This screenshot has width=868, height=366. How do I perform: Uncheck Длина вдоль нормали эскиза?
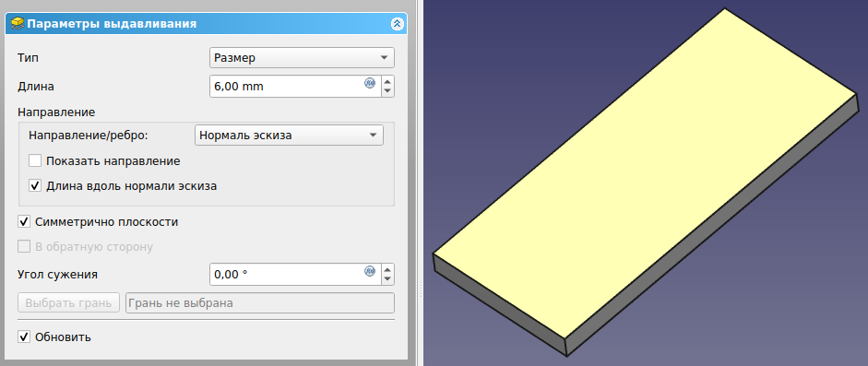[x=35, y=185]
